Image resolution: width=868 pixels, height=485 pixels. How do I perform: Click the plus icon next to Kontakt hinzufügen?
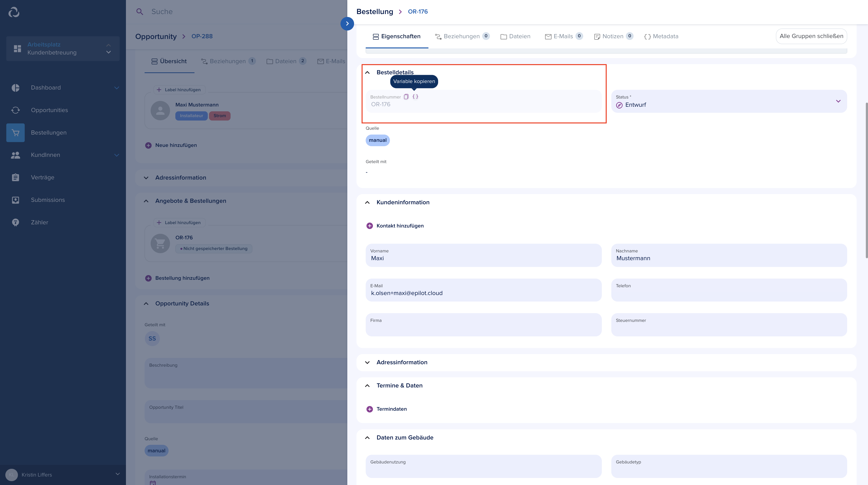tap(369, 226)
